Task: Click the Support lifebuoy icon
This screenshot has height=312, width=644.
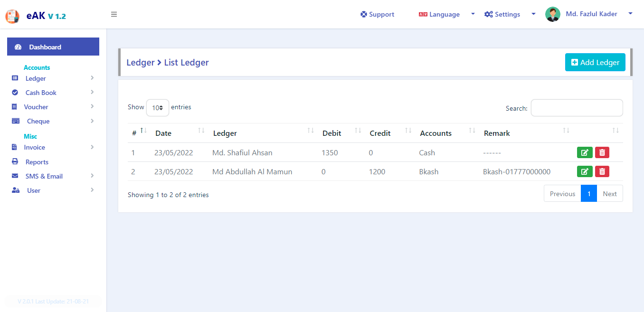Action: coord(364,14)
